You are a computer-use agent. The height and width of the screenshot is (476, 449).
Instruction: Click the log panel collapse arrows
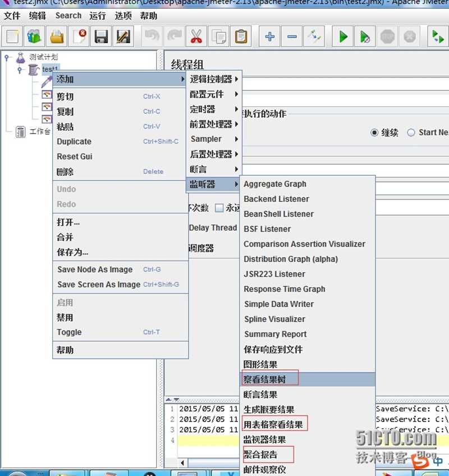pos(172,399)
